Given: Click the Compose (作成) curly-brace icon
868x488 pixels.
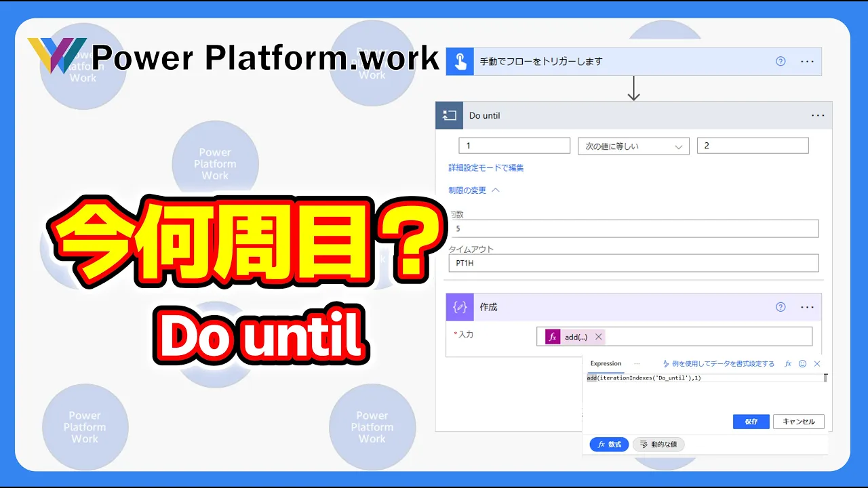Looking at the screenshot, I should (460, 307).
